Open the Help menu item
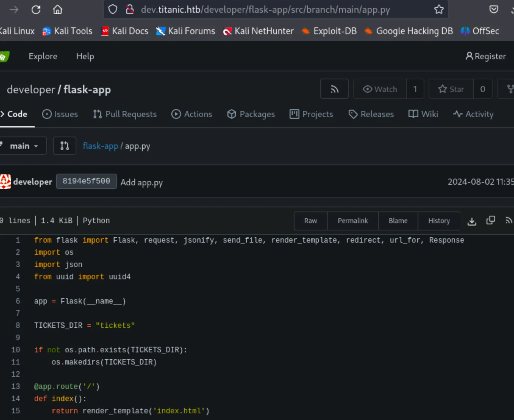Image resolution: width=514 pixels, height=420 pixels. coord(85,56)
